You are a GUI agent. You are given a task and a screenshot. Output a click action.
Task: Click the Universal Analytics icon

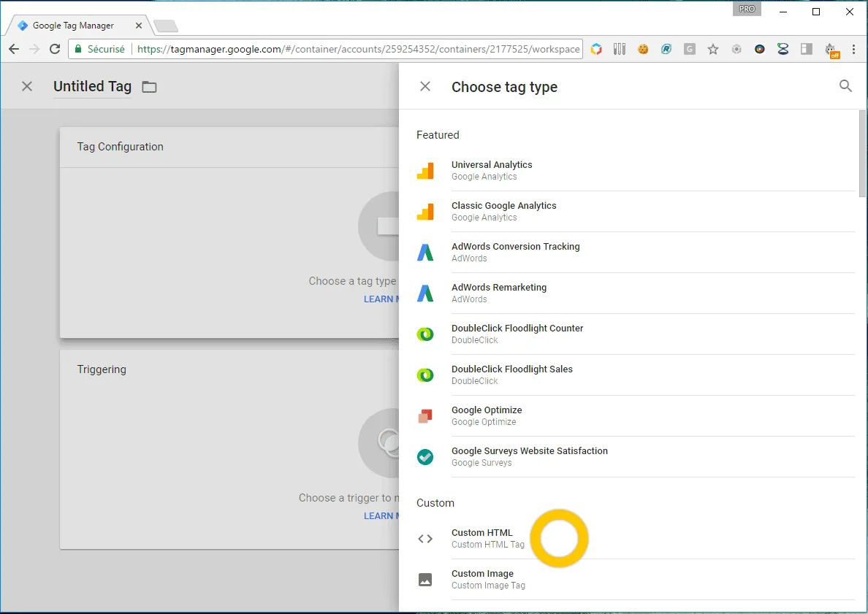pyautogui.click(x=425, y=171)
